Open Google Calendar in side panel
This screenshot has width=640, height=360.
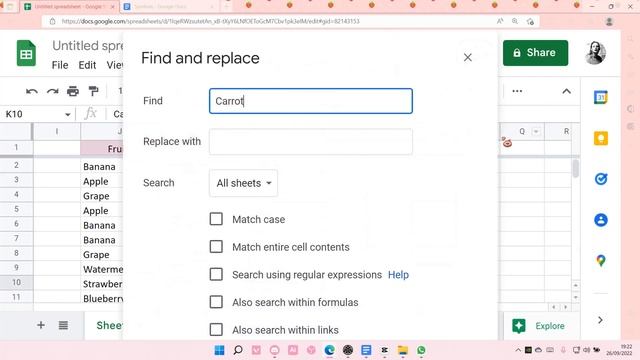pos(601,98)
